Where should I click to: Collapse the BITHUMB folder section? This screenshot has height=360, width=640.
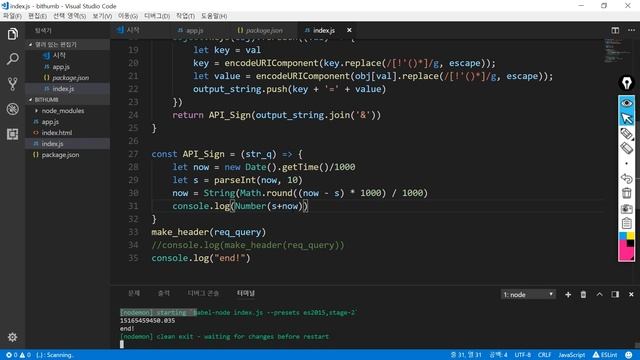pyautogui.click(x=68, y=100)
